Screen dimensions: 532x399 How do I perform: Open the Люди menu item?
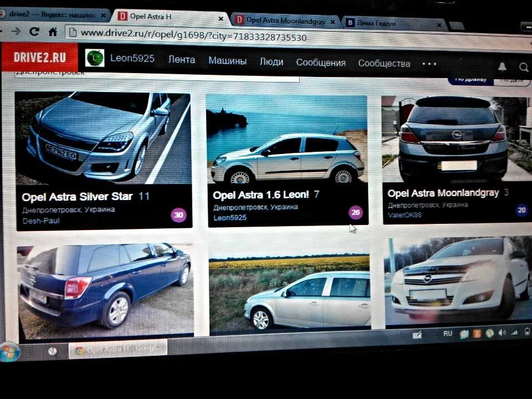[x=272, y=62]
